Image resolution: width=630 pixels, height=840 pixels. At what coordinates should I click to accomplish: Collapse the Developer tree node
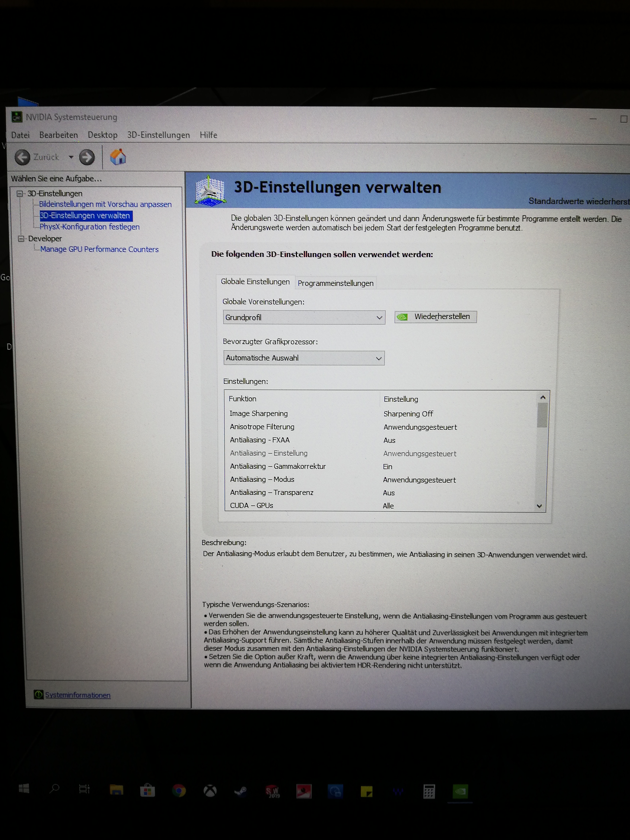21,238
